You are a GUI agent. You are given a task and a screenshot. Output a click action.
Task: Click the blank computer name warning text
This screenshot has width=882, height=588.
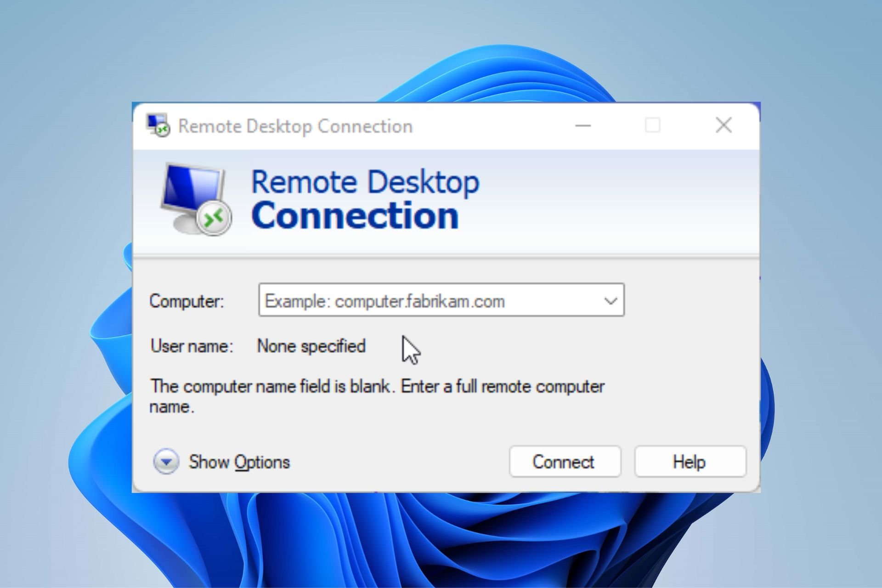[x=377, y=396]
